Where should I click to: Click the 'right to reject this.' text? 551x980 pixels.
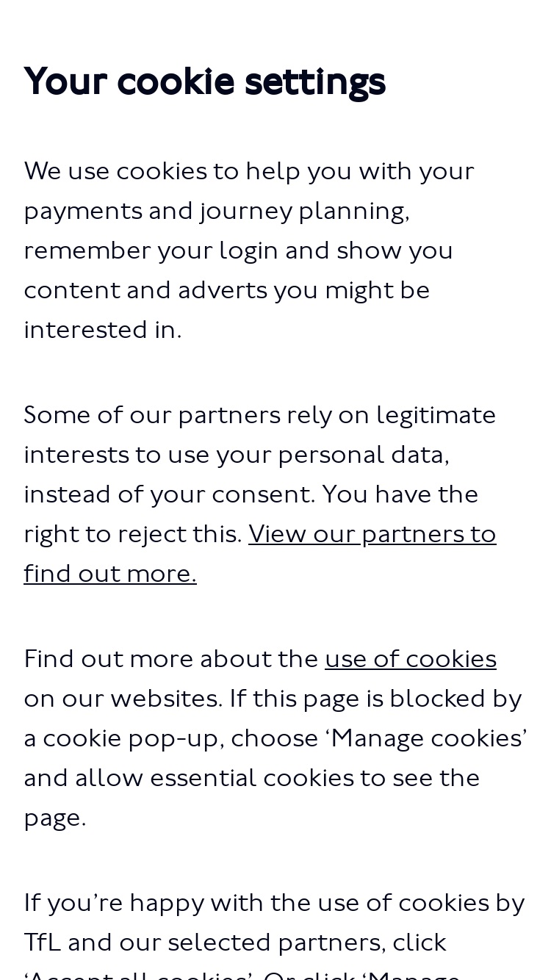133,534
